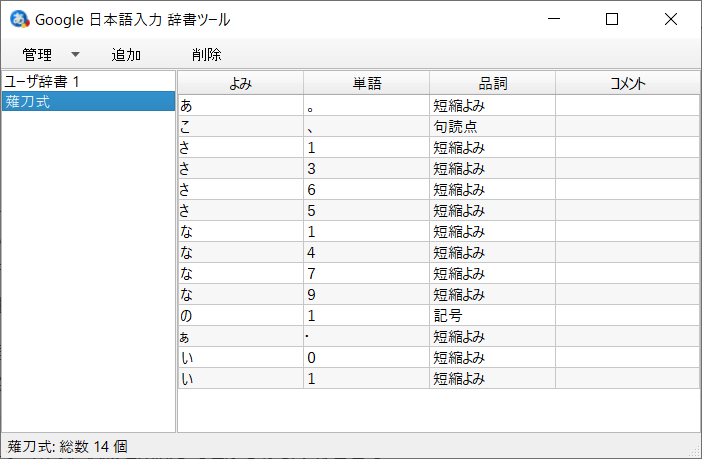The height and width of the screenshot is (459, 702).
Task: Select the さ reading in the row with 3
Action: coord(241,169)
